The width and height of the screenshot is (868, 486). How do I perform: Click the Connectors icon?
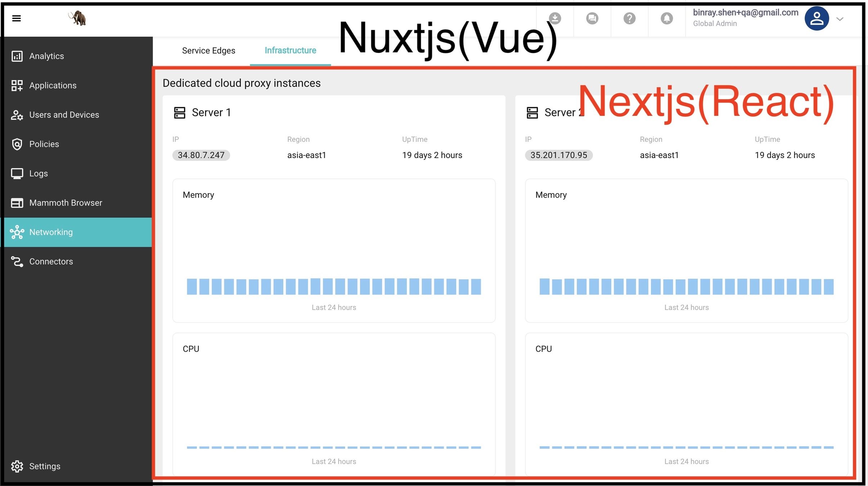[x=17, y=262]
